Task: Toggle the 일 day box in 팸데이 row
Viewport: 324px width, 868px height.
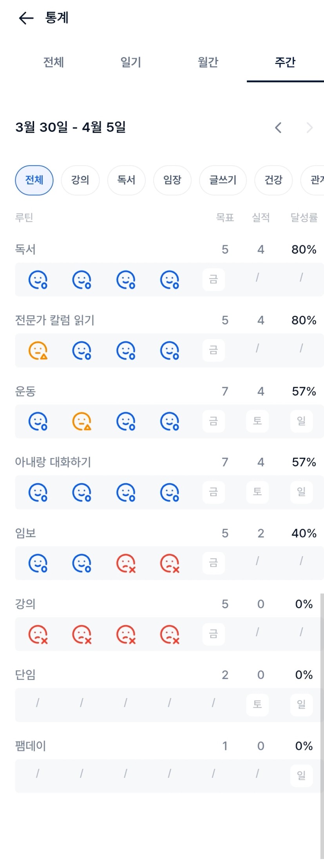Action: click(x=301, y=775)
